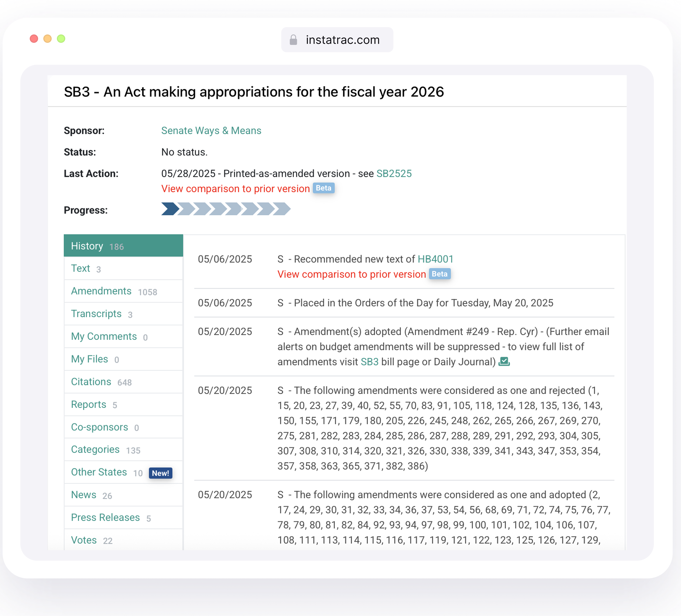The height and width of the screenshot is (616, 681).
Task: Open the HB4001 bill link
Action: coord(435,259)
